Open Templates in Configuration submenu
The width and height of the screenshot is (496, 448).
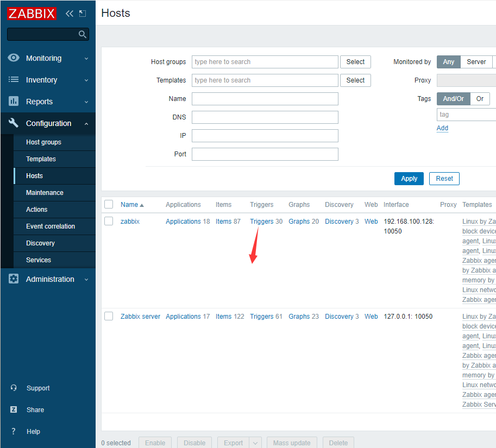[x=41, y=159]
